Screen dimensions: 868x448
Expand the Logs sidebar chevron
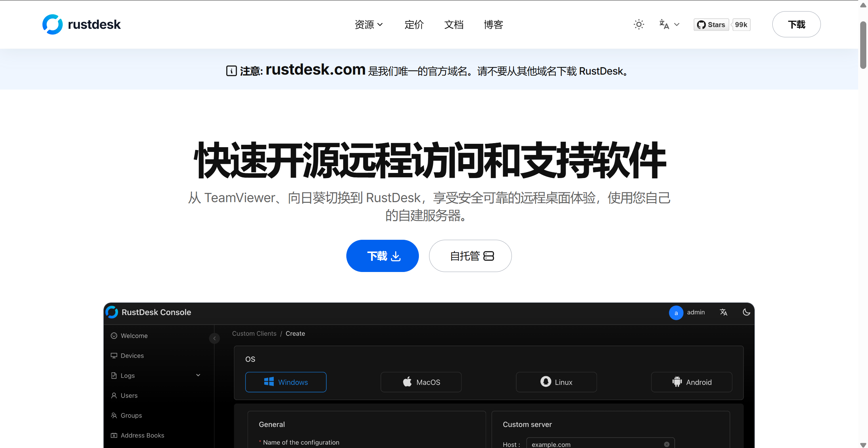[x=198, y=375]
